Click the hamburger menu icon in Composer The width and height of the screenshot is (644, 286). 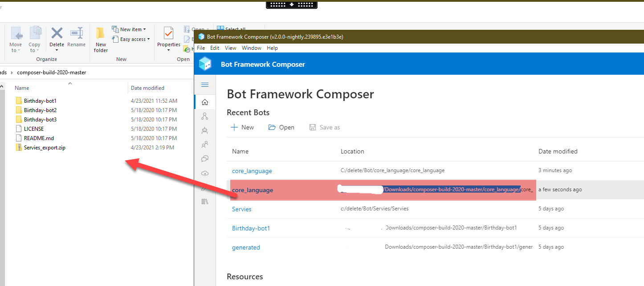pyautogui.click(x=205, y=85)
